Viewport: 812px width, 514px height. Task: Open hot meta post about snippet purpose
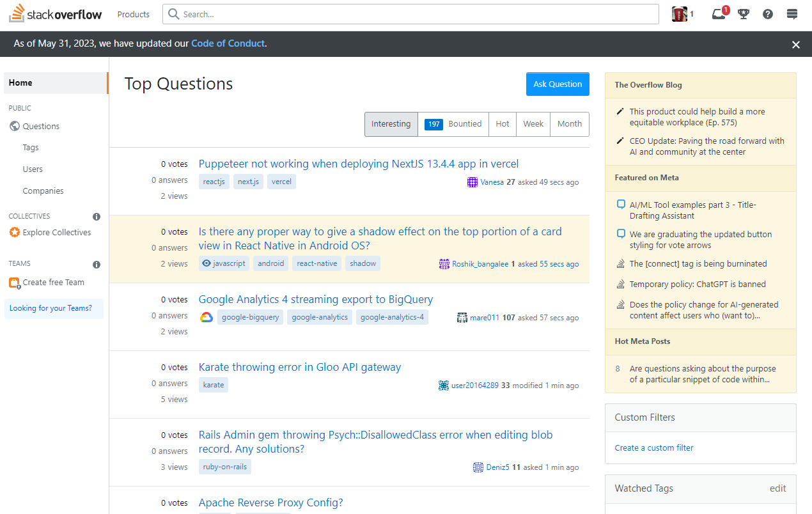703,374
